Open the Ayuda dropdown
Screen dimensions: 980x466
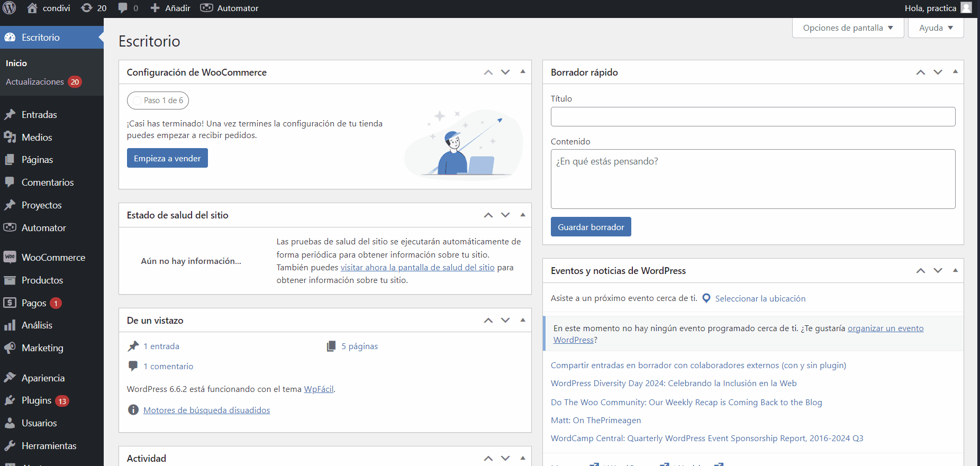tap(936, 28)
